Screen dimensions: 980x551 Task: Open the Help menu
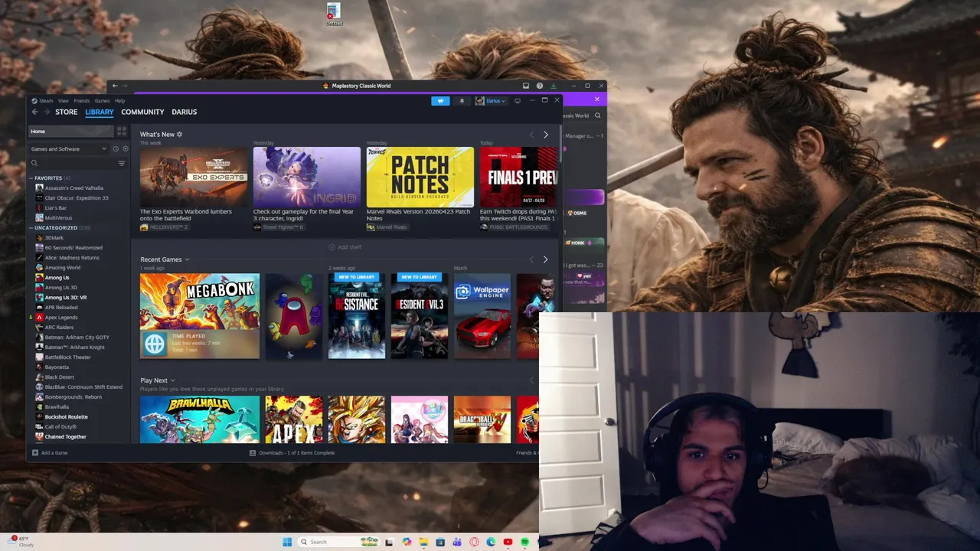pos(120,100)
